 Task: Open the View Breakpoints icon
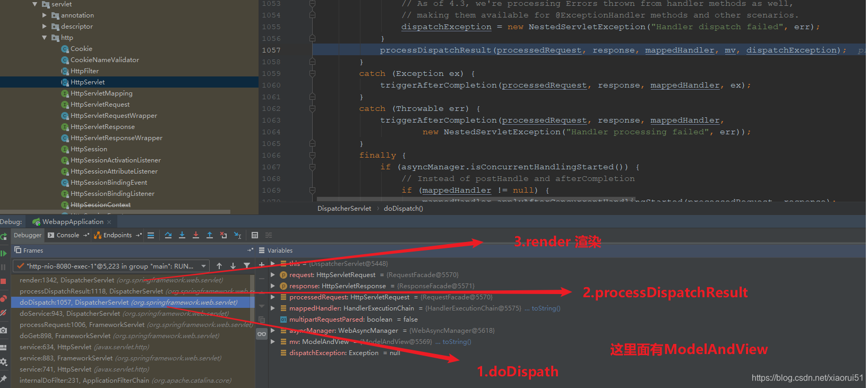(4, 298)
